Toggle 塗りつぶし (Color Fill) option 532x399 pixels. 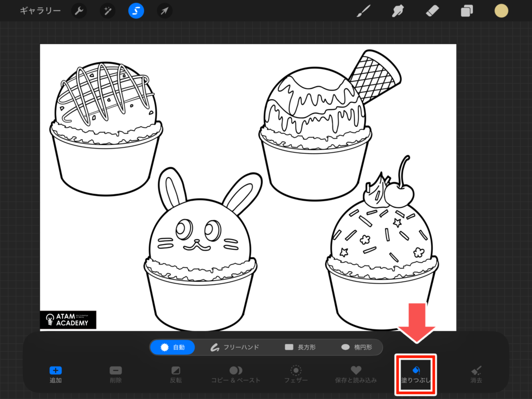416,374
